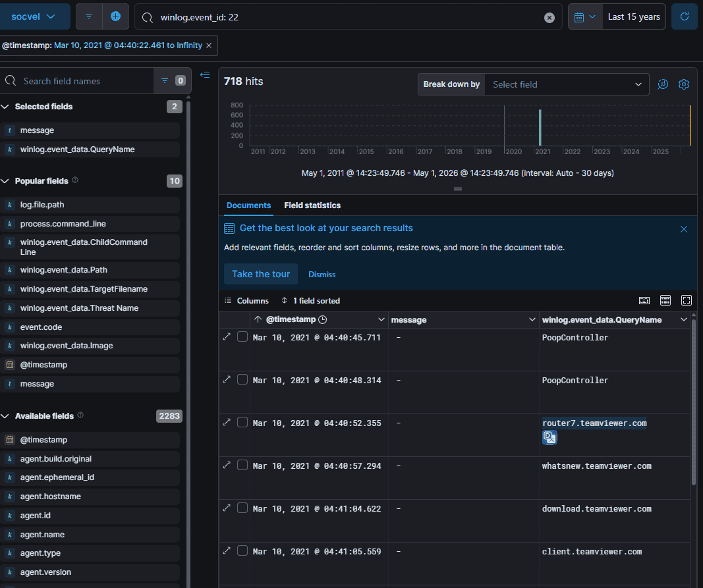Image resolution: width=703 pixels, height=588 pixels.
Task: Tick the client.teamviewer.com row checkbox
Action: click(242, 550)
